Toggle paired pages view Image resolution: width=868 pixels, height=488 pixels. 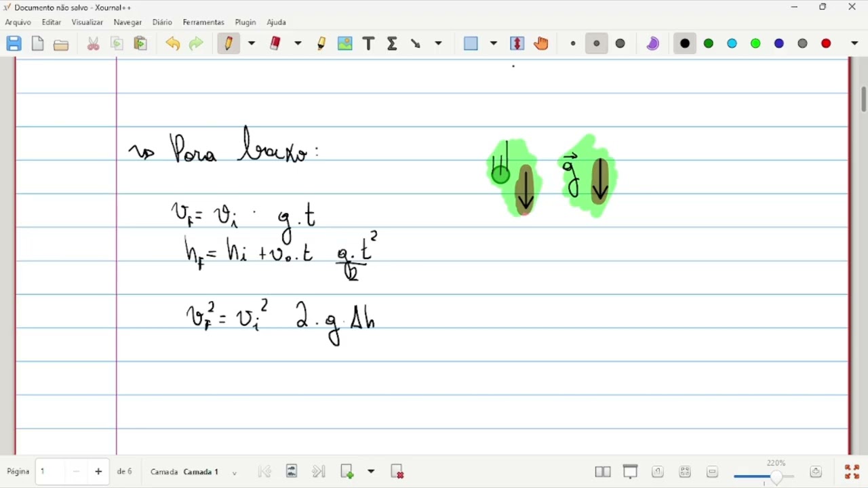pyautogui.click(x=603, y=472)
